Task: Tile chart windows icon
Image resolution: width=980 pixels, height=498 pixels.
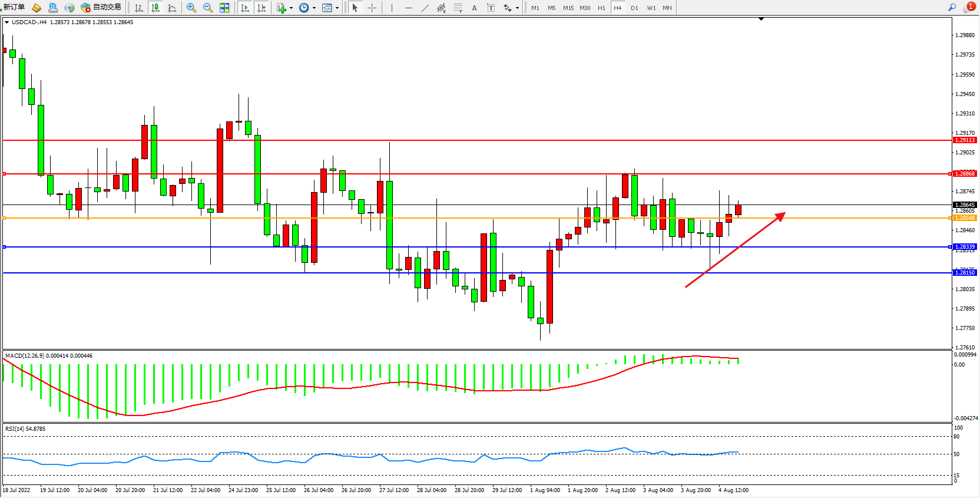Action: [224, 8]
